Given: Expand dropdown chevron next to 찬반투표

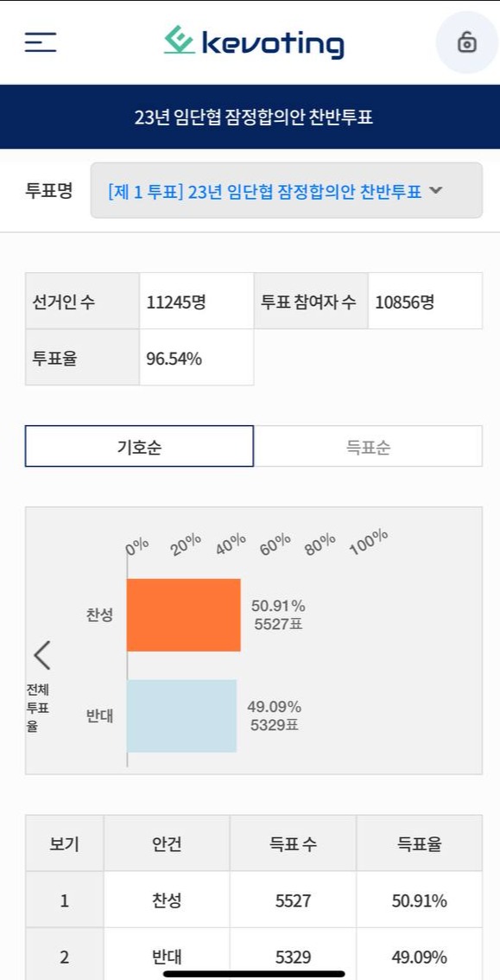Looking at the screenshot, I should click(436, 191).
